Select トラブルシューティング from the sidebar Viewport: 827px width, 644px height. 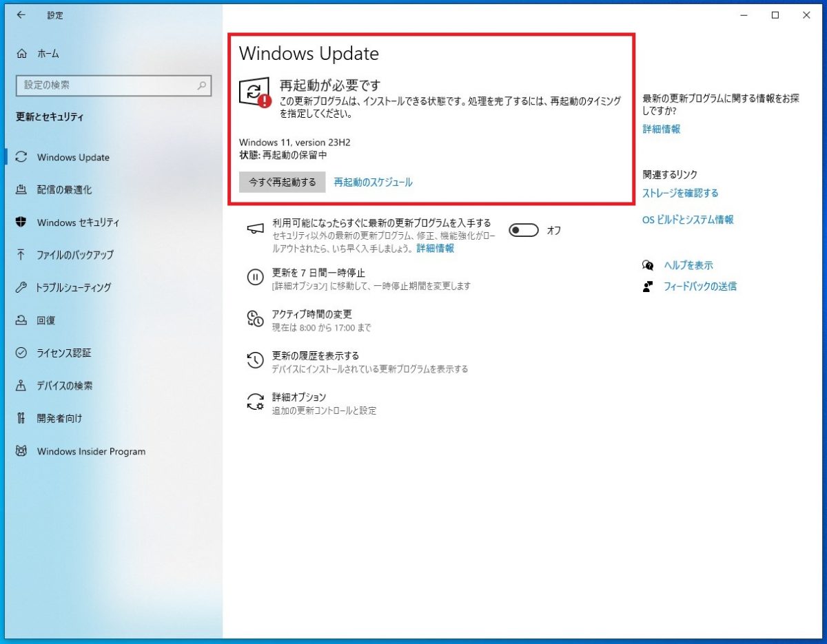point(74,287)
